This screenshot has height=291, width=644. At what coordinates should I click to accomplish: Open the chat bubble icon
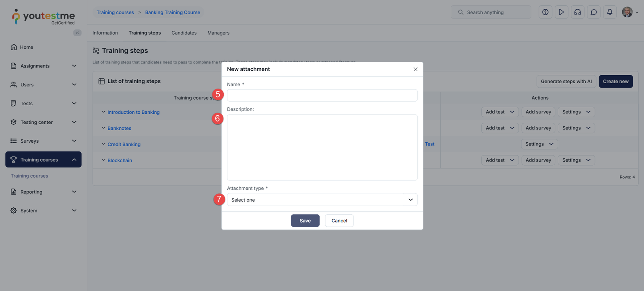[594, 12]
